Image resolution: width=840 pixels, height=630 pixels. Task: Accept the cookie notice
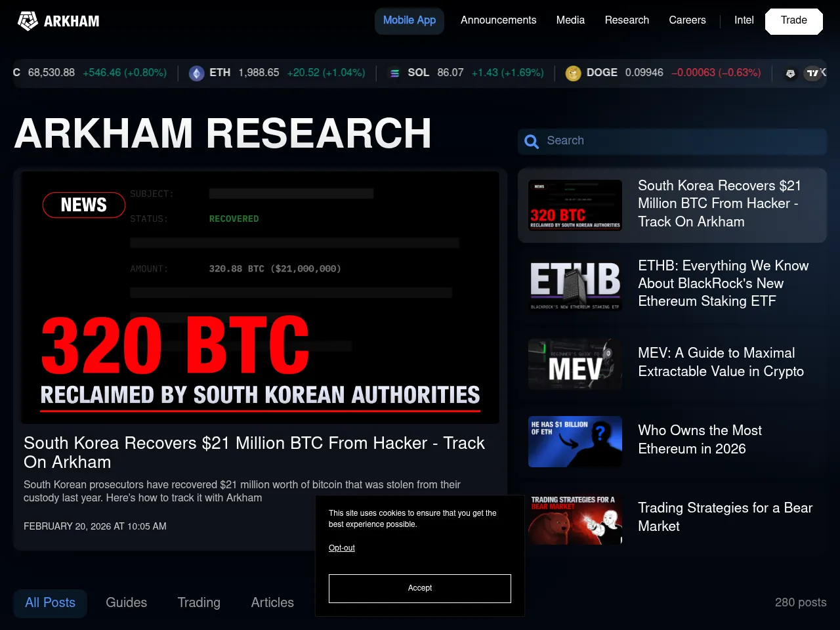(419, 588)
